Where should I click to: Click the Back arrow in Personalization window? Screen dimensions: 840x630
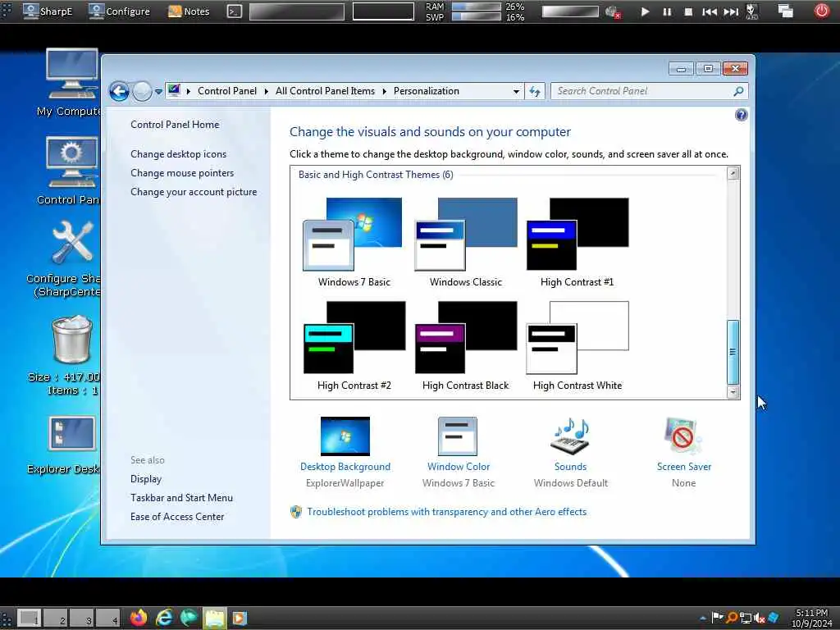tap(120, 92)
